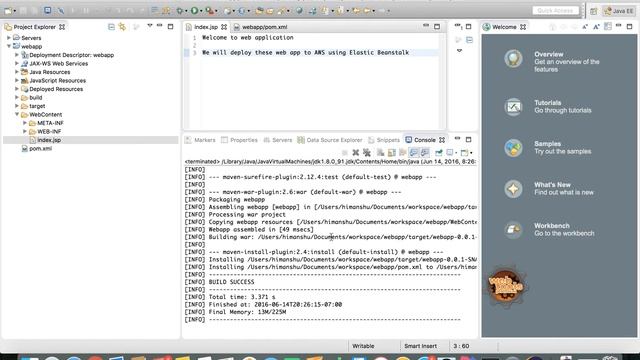The width and height of the screenshot is (640, 360).
Task: Expand the Java Resources node
Action: tap(17, 72)
